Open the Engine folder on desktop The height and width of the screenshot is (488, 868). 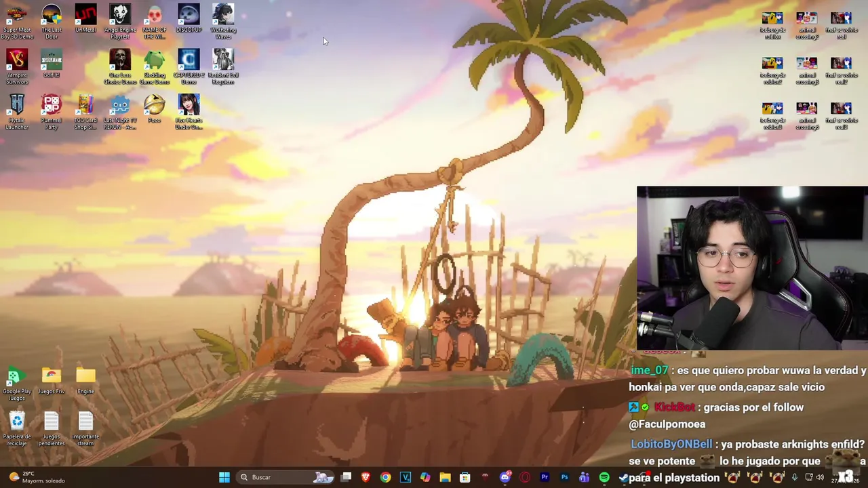[85, 381]
